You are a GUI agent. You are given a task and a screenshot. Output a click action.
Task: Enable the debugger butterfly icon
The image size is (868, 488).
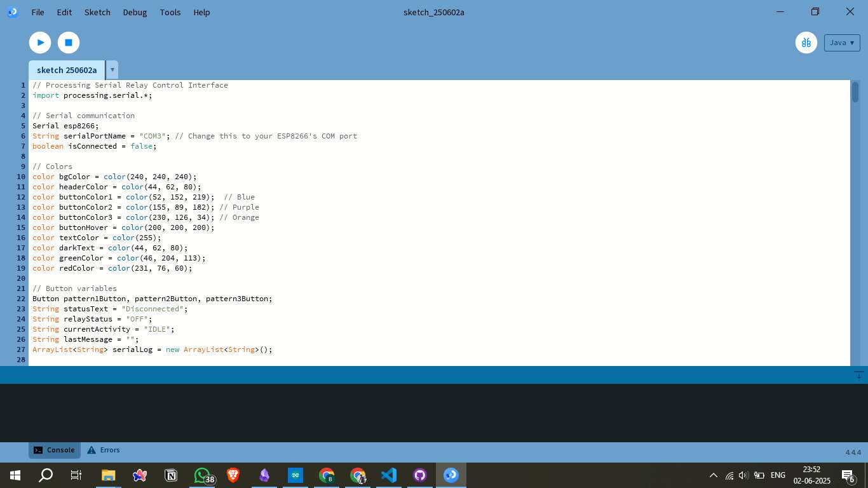(806, 43)
